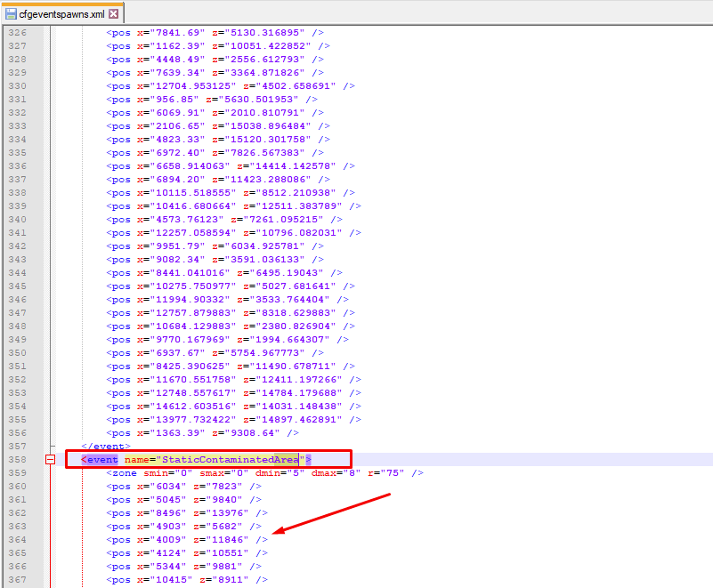Image resolution: width=713 pixels, height=588 pixels.
Task: Click the pos x="12748.557617" entry
Action: pos(234,393)
